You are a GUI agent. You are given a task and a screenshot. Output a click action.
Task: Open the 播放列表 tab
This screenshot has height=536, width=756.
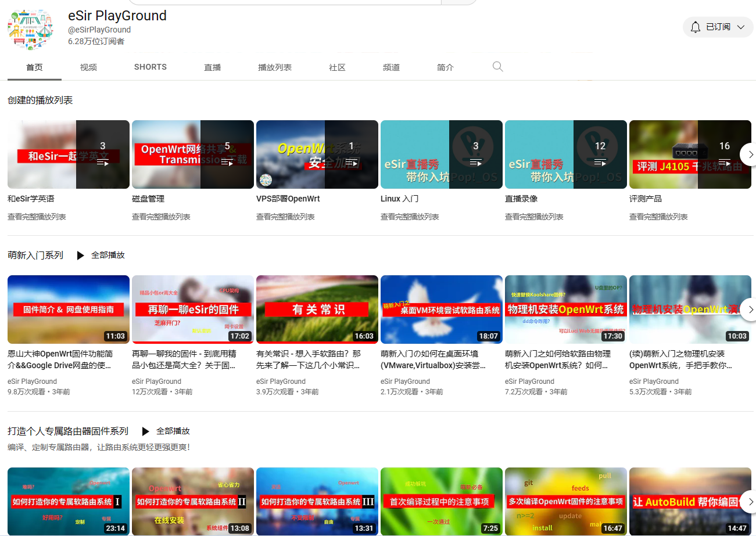(275, 67)
